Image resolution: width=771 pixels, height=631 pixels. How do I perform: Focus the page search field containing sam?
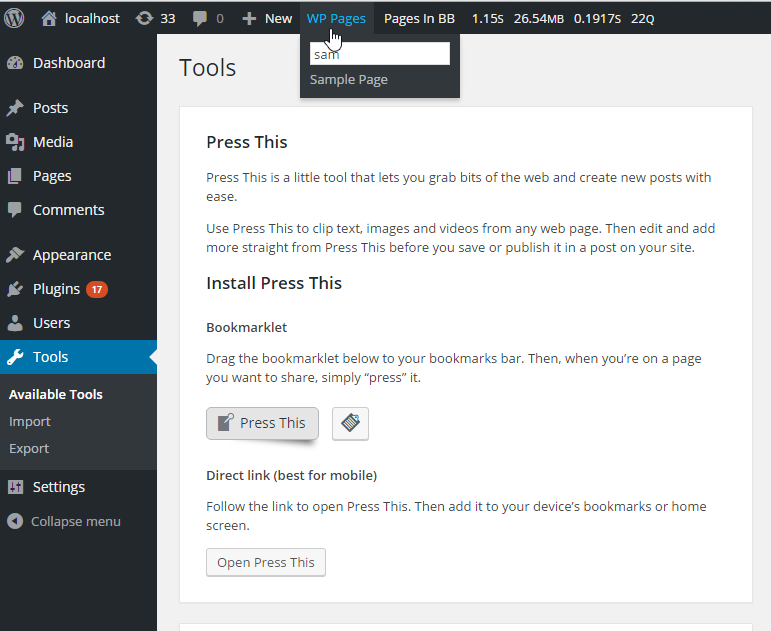[380, 53]
